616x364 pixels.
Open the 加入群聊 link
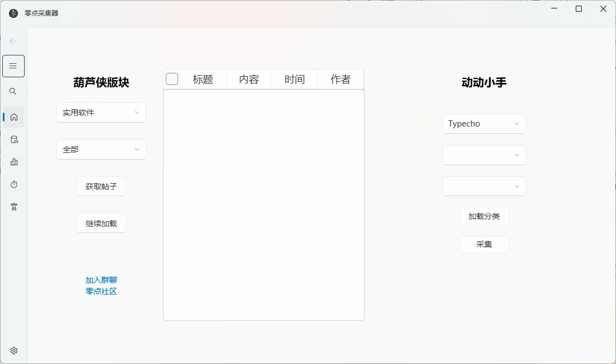[101, 280]
